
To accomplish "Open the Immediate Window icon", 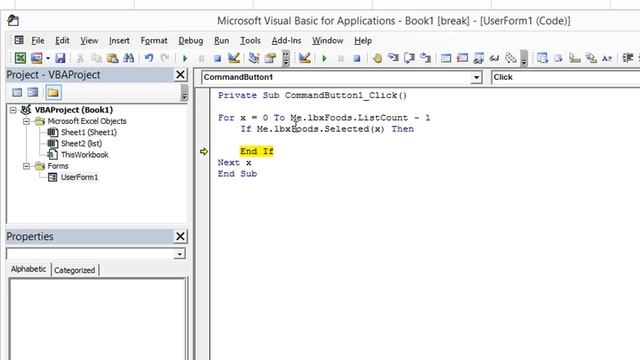I will point(462,58).
